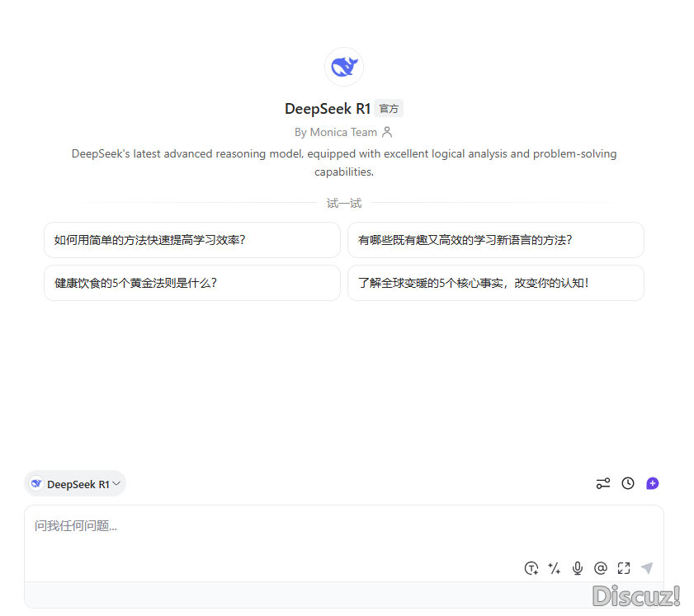Click the @ mention icon
The image size is (694, 616).
[x=601, y=568]
